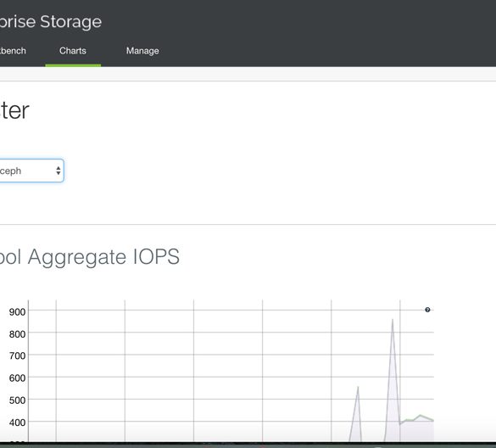Click the 800 y-axis label
The width and height of the screenshot is (496, 448).
coord(17,334)
